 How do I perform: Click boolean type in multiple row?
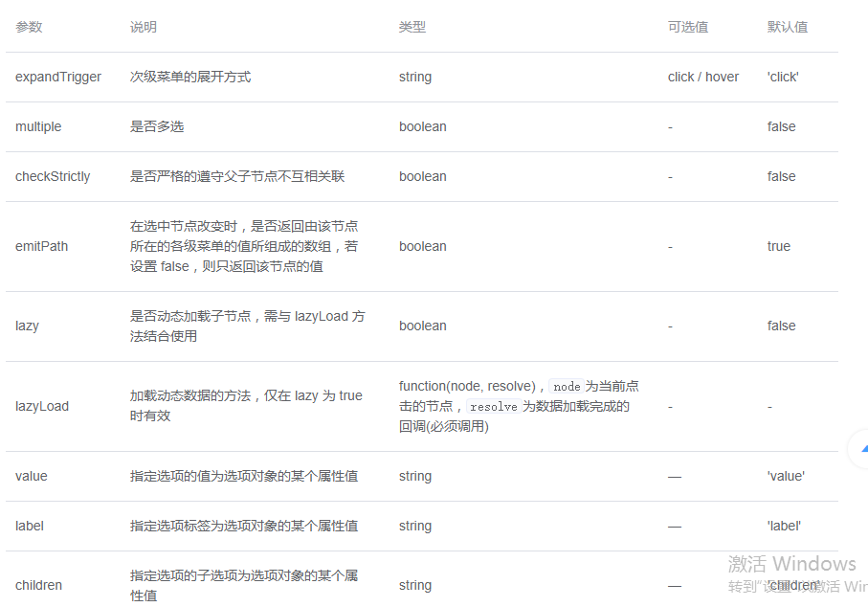click(423, 126)
